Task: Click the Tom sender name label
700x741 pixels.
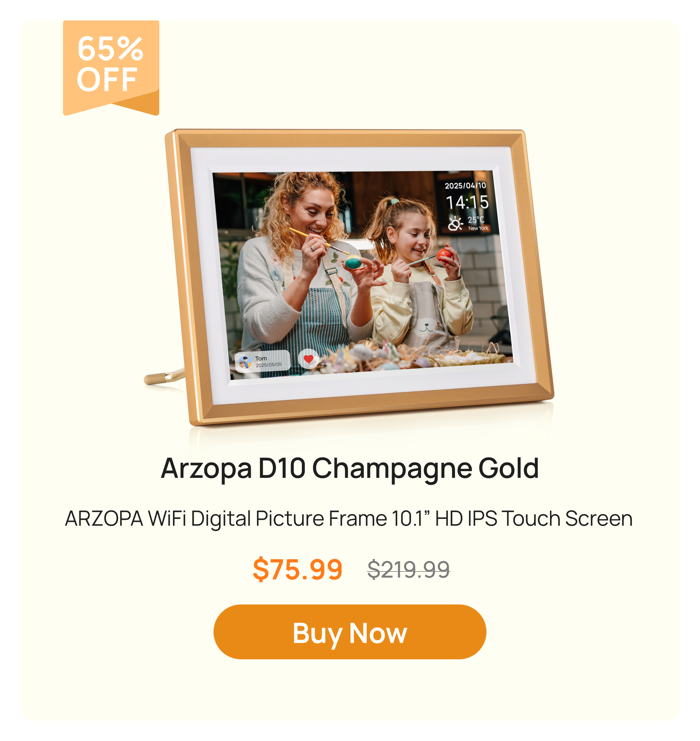Action: coord(261,358)
